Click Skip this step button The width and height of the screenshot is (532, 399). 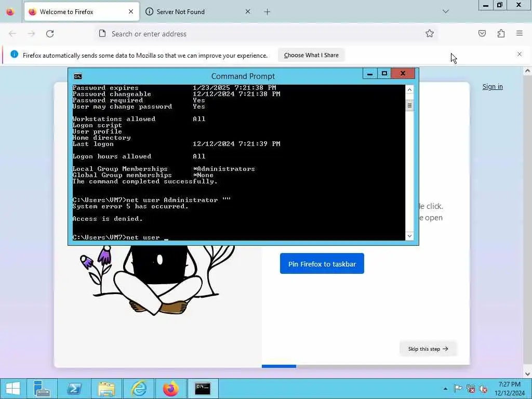tap(428, 349)
